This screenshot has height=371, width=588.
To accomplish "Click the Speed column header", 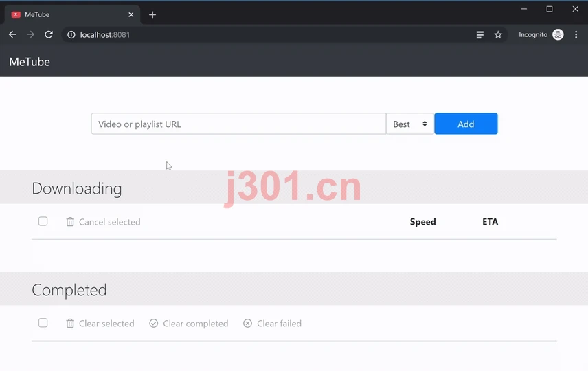I will click(x=423, y=222).
